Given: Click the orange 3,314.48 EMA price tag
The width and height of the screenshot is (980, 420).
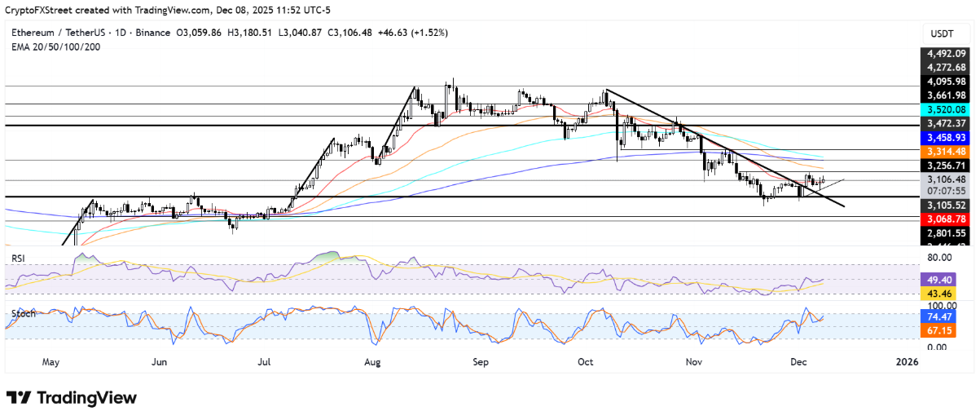Looking at the screenshot, I should (943, 152).
